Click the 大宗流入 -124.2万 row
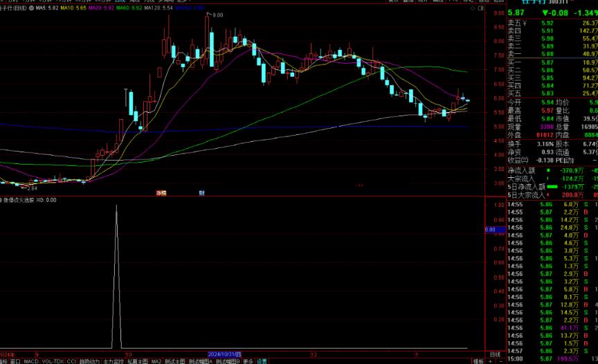 (552, 179)
